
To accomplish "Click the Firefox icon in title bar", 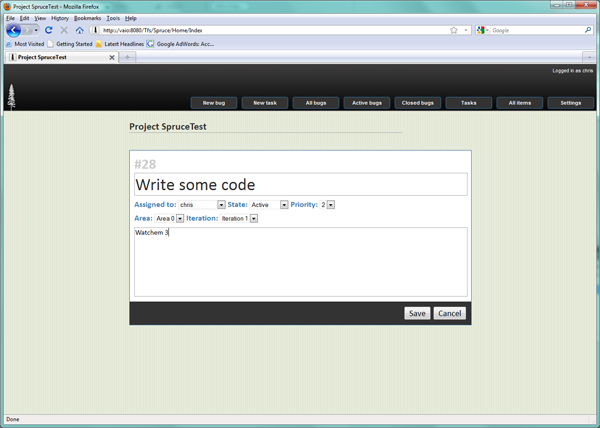I will [7, 7].
